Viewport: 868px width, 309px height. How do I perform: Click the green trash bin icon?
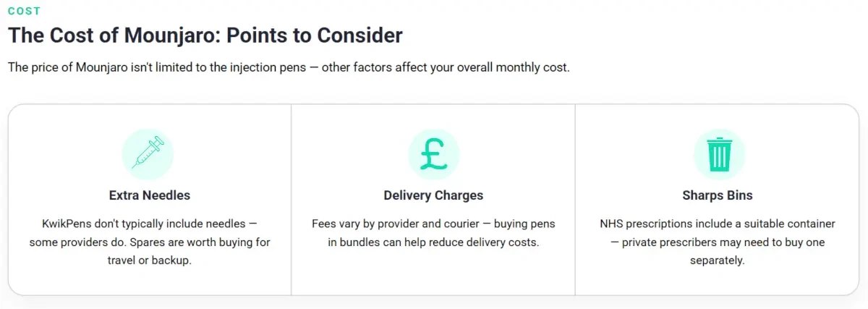(x=718, y=154)
